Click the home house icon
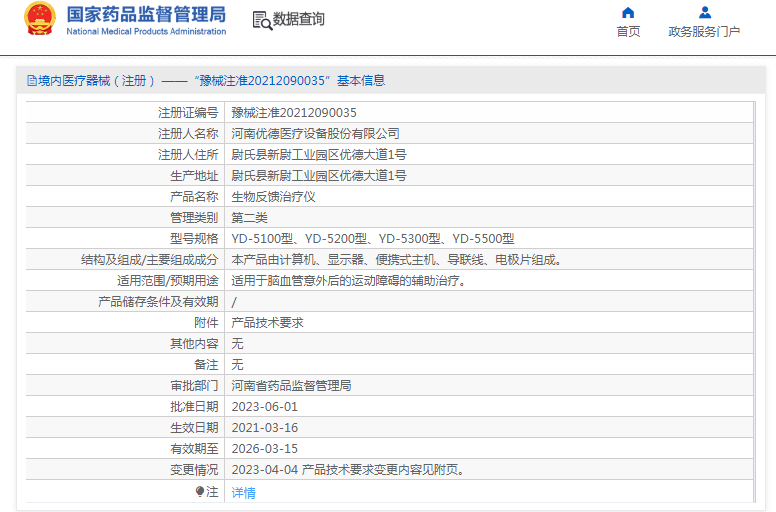This screenshot has width=776, height=512. coord(628,12)
